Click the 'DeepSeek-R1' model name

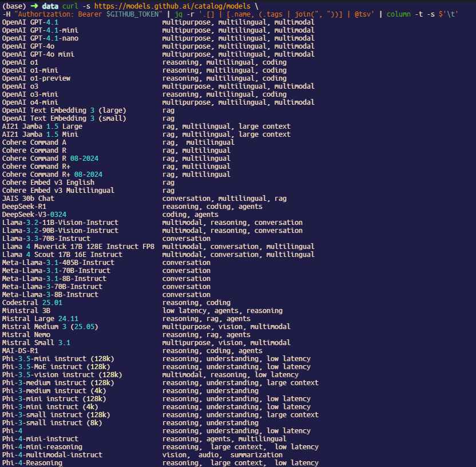[x=24, y=207]
